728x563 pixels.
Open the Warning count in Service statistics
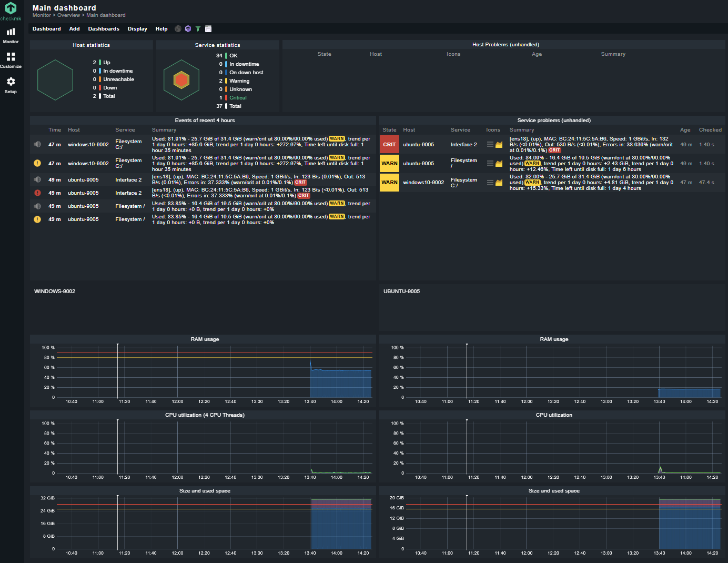coord(221,81)
